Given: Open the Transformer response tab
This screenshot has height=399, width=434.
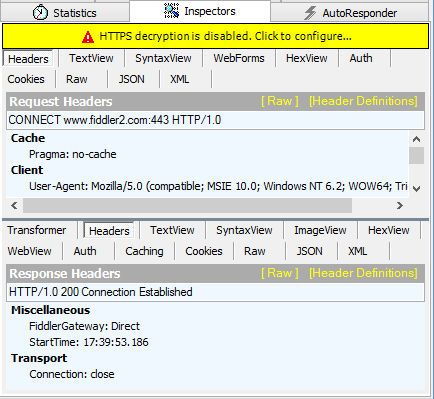Looking at the screenshot, I should (37, 230).
